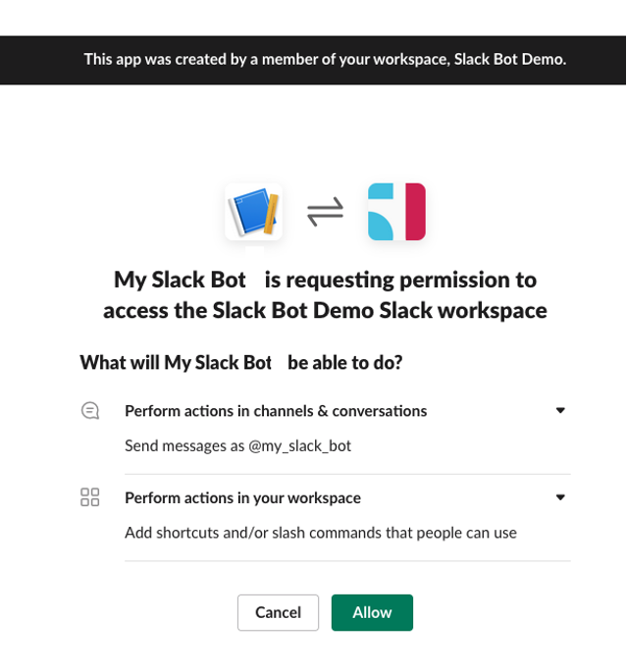
Task: Cancel the permission request
Action: [278, 612]
